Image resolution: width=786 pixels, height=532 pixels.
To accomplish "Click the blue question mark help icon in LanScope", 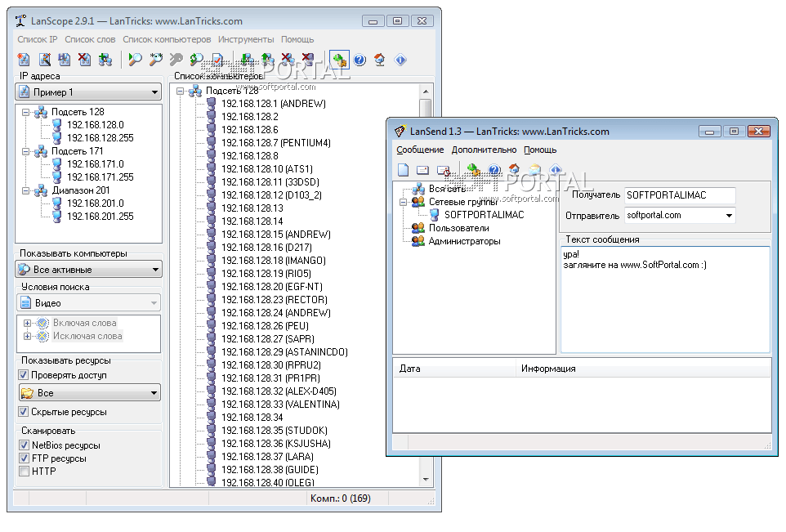I will click(360, 60).
